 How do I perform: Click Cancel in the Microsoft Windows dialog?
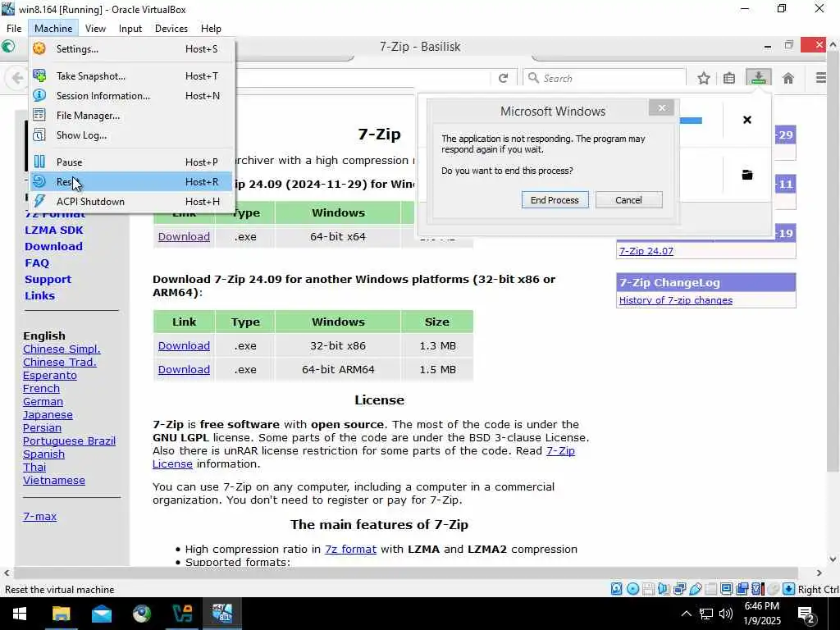click(628, 200)
